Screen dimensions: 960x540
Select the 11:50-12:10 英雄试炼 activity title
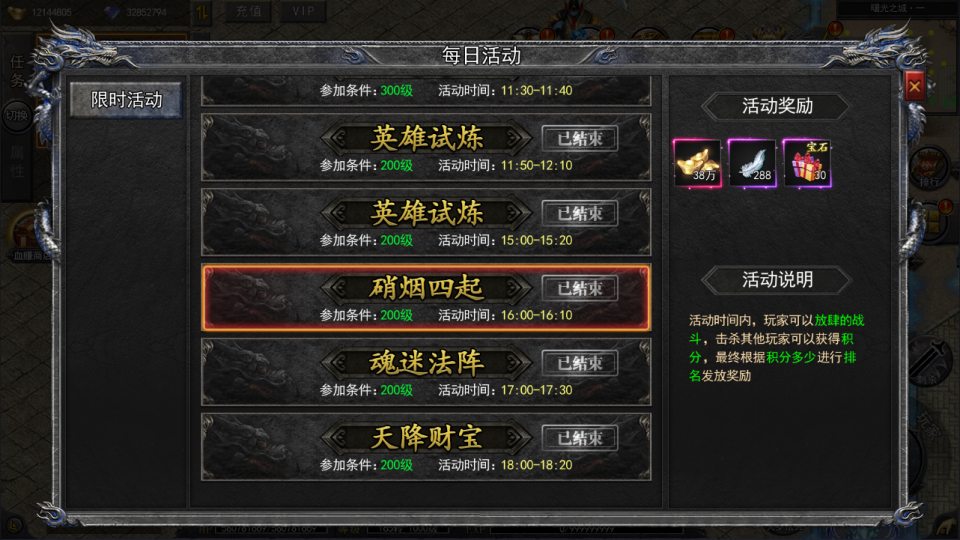pos(426,138)
